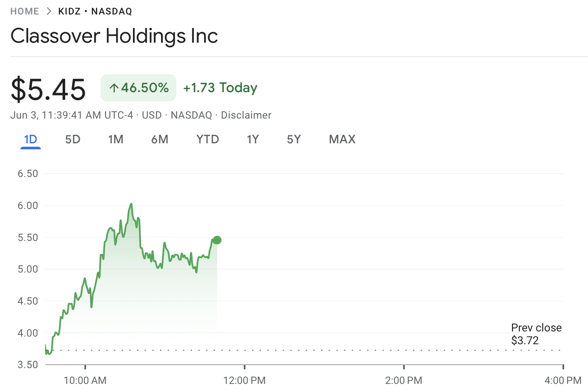Show the MAX historical chart
The height and width of the screenshot is (392, 588).
pyautogui.click(x=342, y=139)
